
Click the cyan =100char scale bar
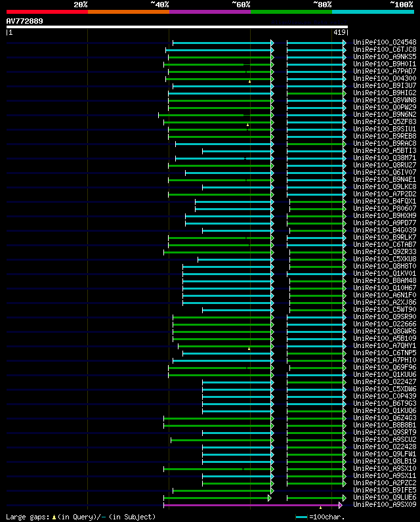(301, 517)
